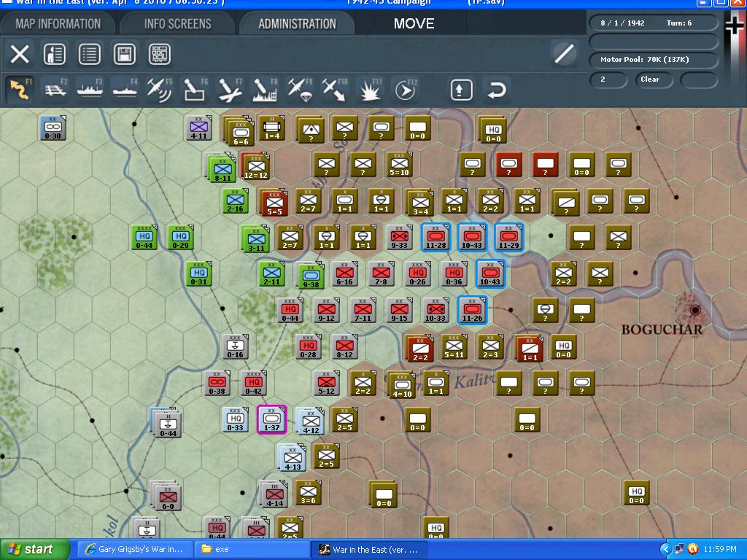This screenshot has height=560, width=747.
Task: Select the 11-29 panzer unit counter
Action: [508, 237]
